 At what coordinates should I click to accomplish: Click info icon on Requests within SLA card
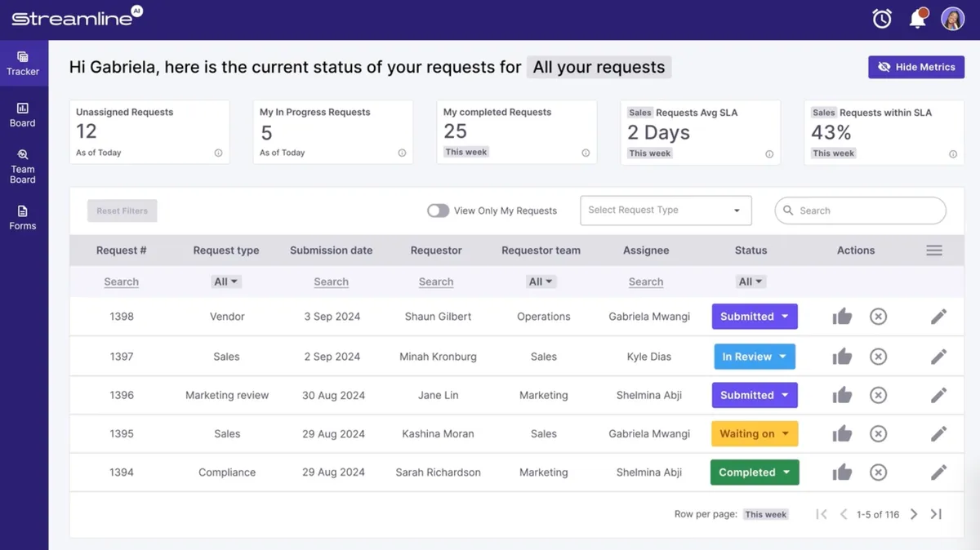click(x=953, y=153)
